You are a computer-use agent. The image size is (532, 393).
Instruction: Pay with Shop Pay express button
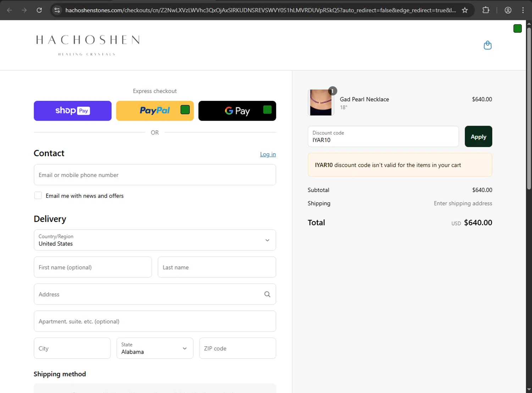click(73, 111)
